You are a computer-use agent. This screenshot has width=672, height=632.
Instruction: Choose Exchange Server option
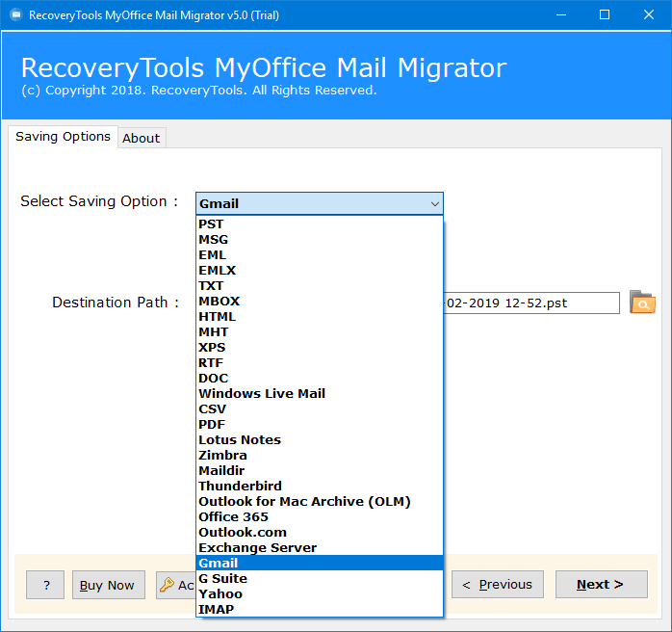(x=320, y=548)
